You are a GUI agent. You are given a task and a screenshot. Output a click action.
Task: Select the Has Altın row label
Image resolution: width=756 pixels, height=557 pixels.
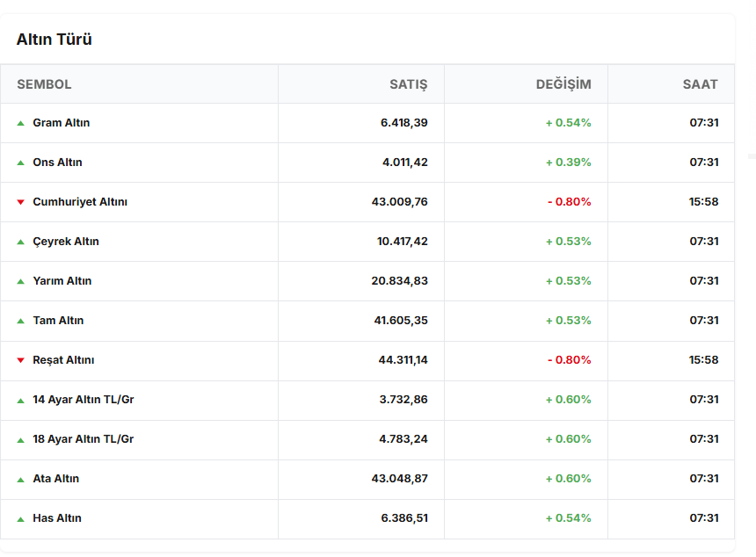(x=57, y=518)
